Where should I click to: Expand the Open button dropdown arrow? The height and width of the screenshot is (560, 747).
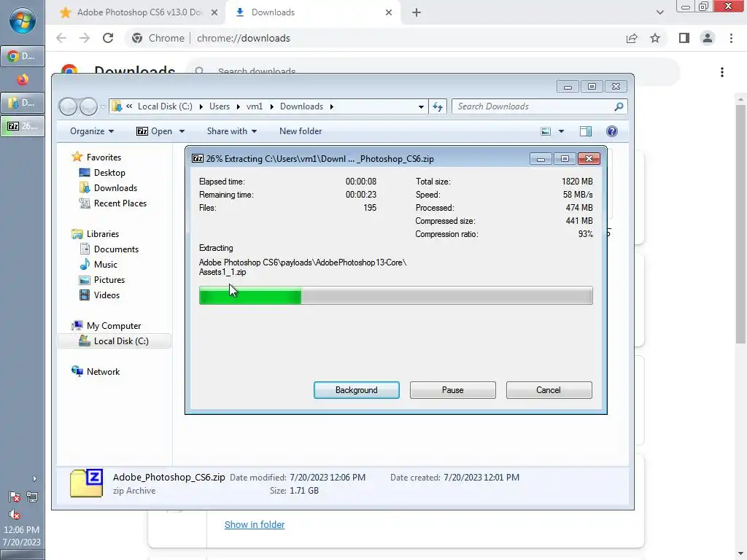tap(182, 131)
